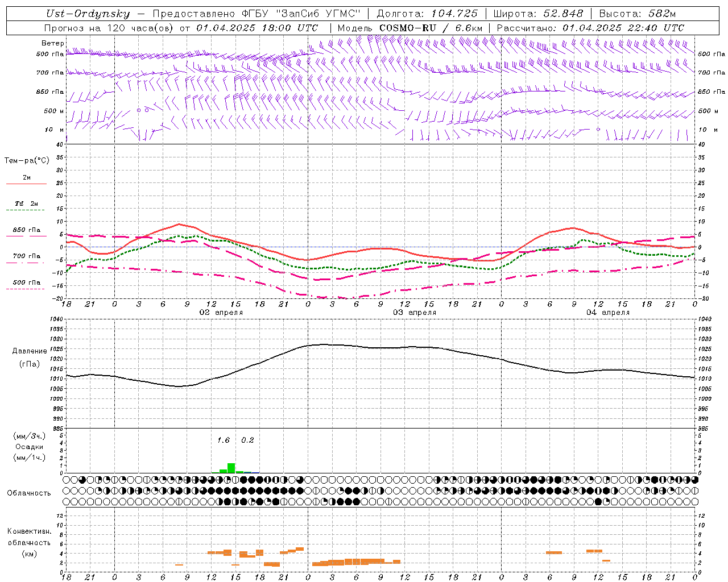This screenshot has width=728, height=582.
Task: Click the Рассчитано: 01.04.2025 22:40 UTC timestamp
Action: [590, 28]
